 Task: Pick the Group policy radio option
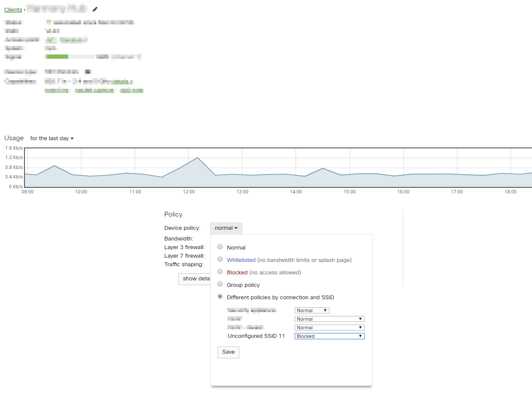(x=220, y=284)
